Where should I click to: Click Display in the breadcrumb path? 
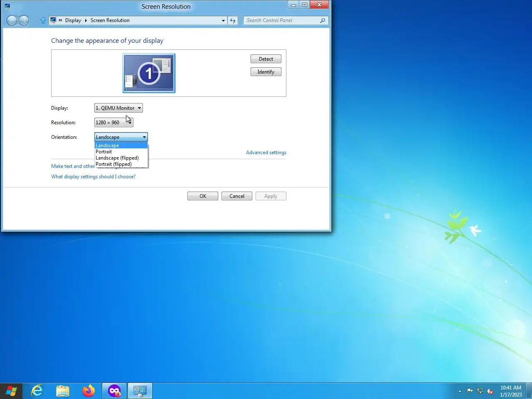pyautogui.click(x=73, y=20)
